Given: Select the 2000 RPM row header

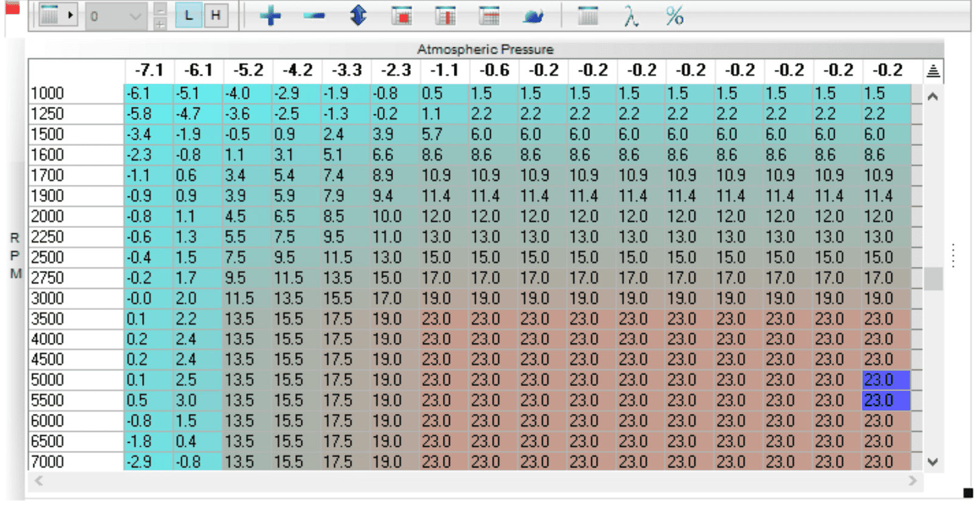Looking at the screenshot, I should click(77, 216).
